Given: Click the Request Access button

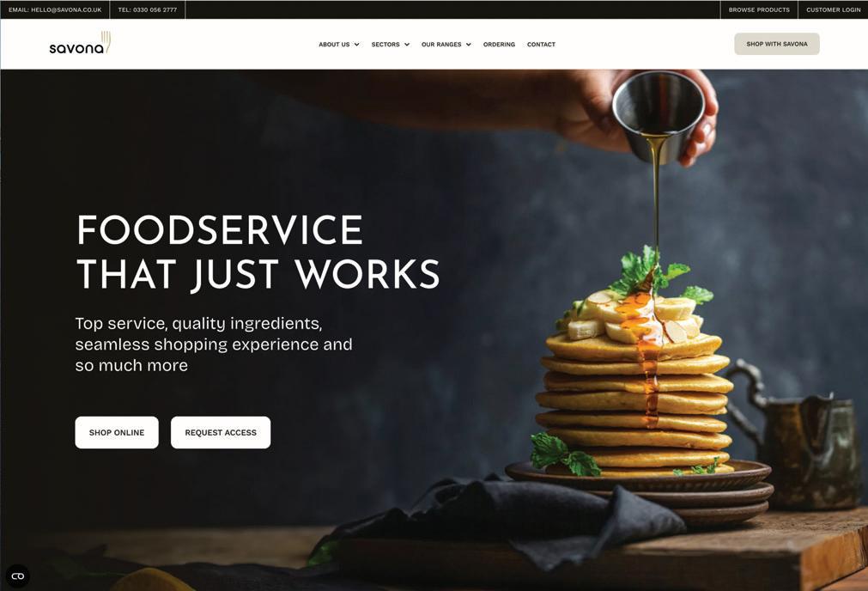Looking at the screenshot, I should tap(221, 433).
